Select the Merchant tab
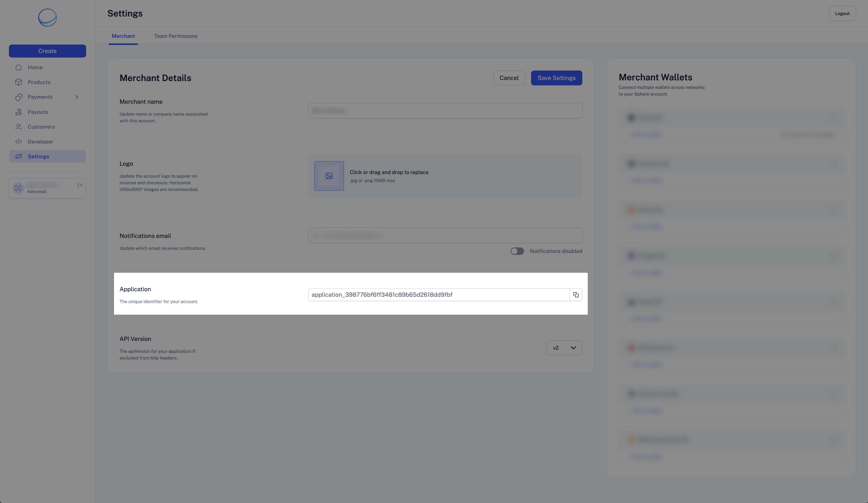 (123, 36)
